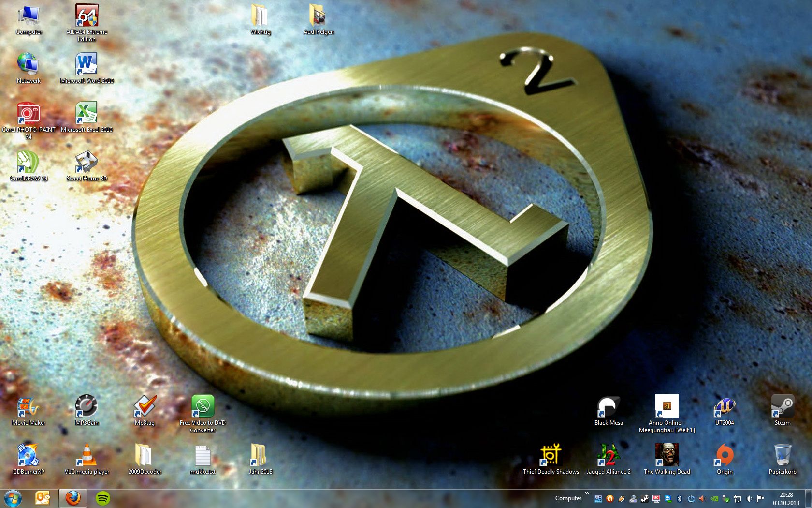Click the Winamp lightning bolt tray icon
The image size is (812, 508).
[x=622, y=499]
